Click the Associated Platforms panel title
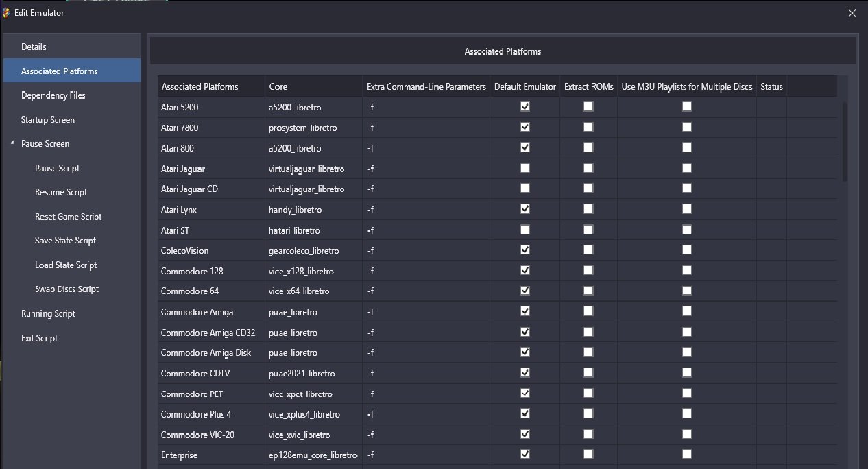 [503, 51]
